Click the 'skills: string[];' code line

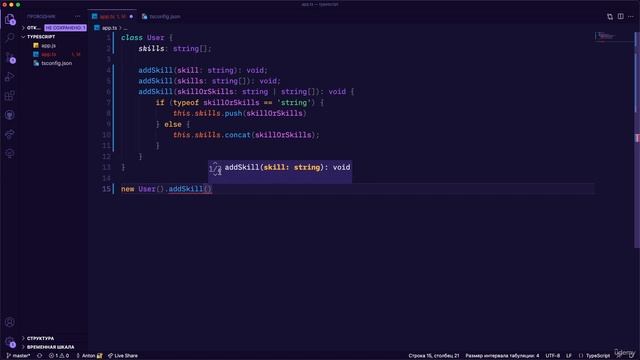click(x=175, y=49)
